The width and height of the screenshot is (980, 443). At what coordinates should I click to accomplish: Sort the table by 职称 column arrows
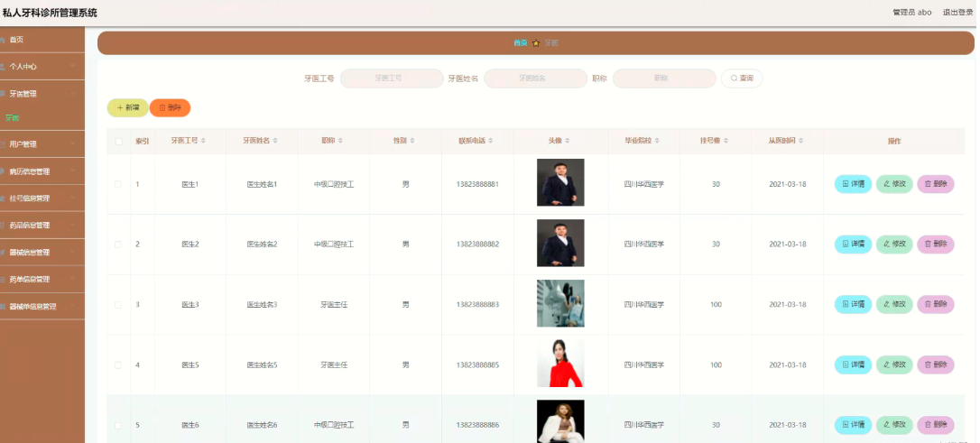coord(340,142)
